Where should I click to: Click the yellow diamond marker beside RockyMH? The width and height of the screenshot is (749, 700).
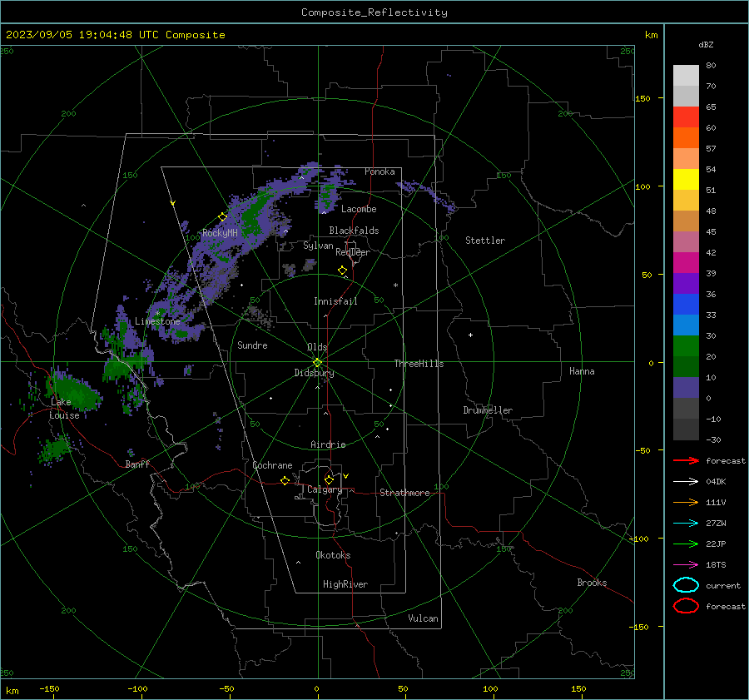click(x=222, y=217)
